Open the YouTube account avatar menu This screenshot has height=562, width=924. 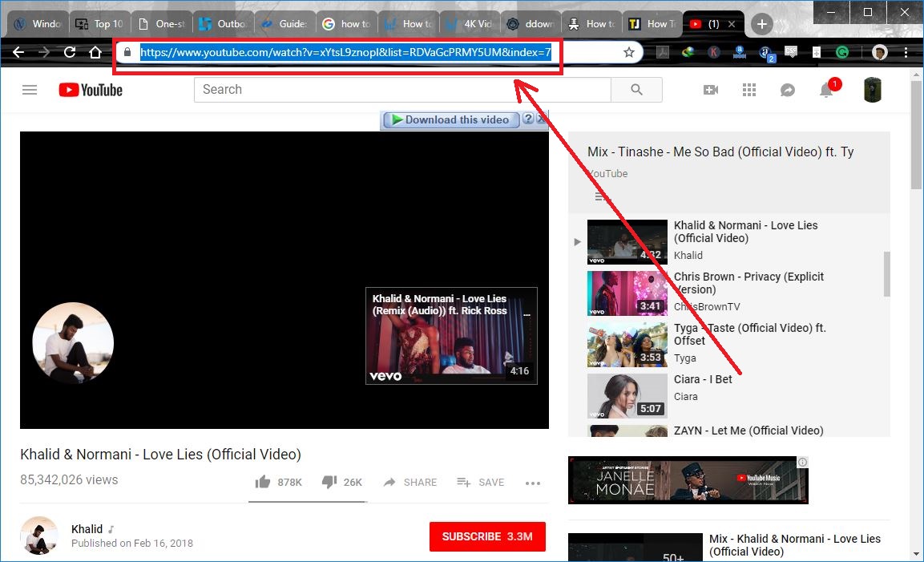tap(873, 90)
